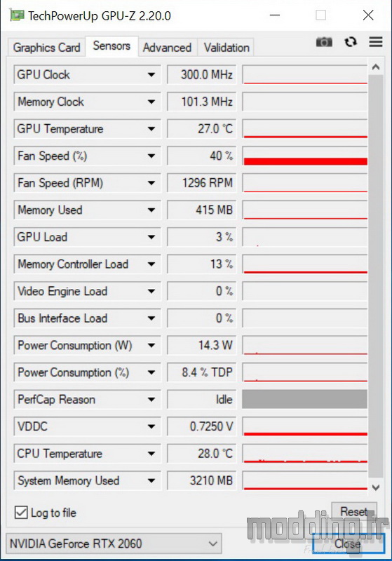Click the Fan Speed (%) red graph
Screen dimensions: 392x561
305,156
